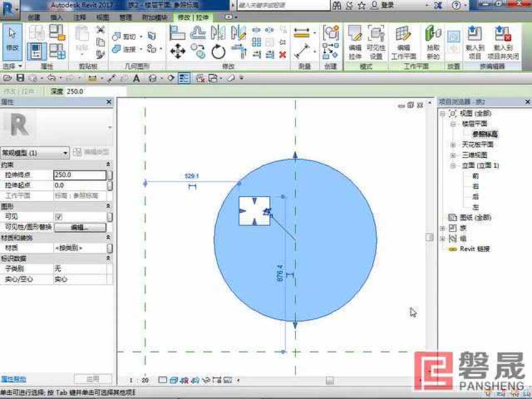Click the Save icon in quick toolbar

point(21,78)
